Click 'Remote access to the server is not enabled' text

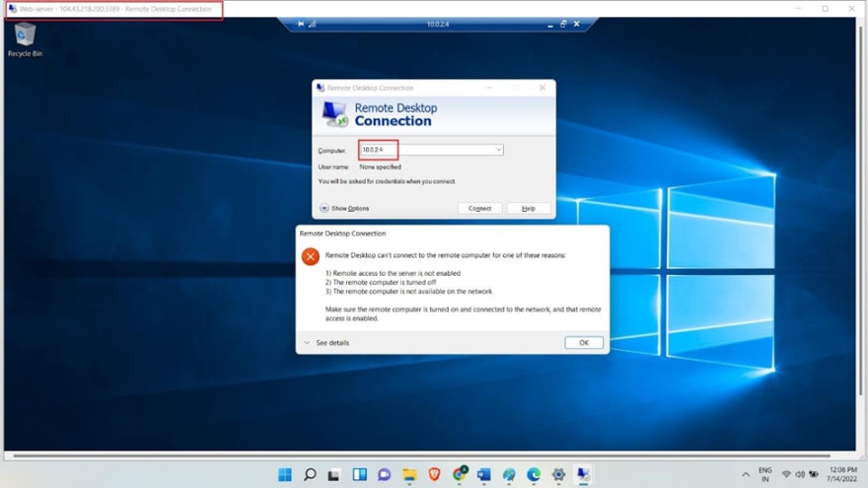coord(397,273)
